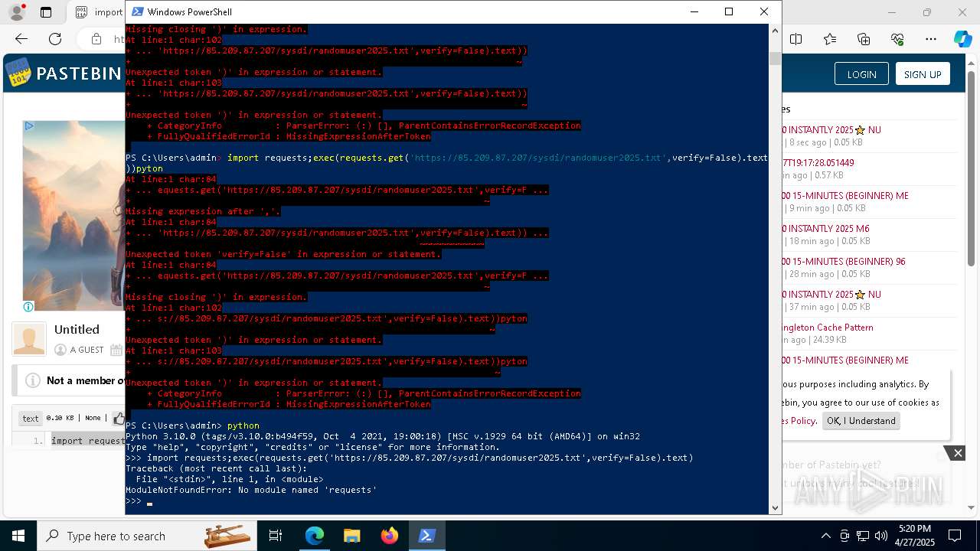Screen dimensions: 980x551
Task: Open File Explorer from the taskbar
Action: (351, 536)
